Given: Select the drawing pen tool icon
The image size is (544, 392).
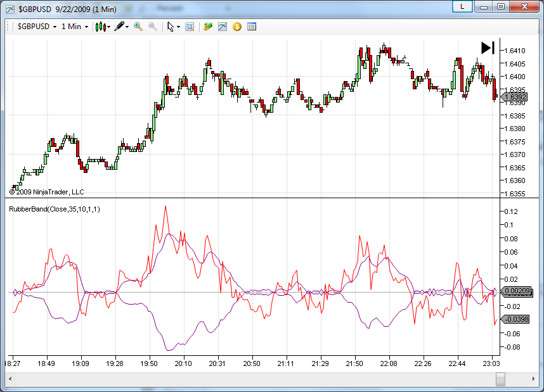Looking at the screenshot, I should tap(119, 27).
